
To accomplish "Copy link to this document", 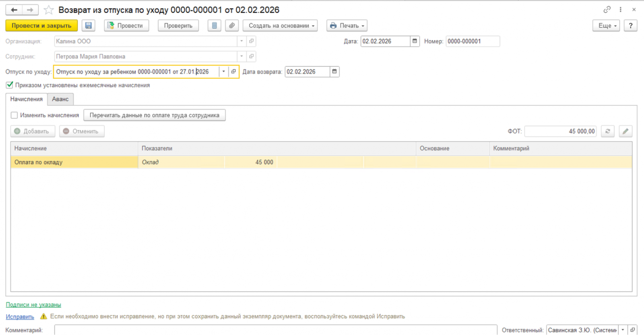I will point(607,9).
